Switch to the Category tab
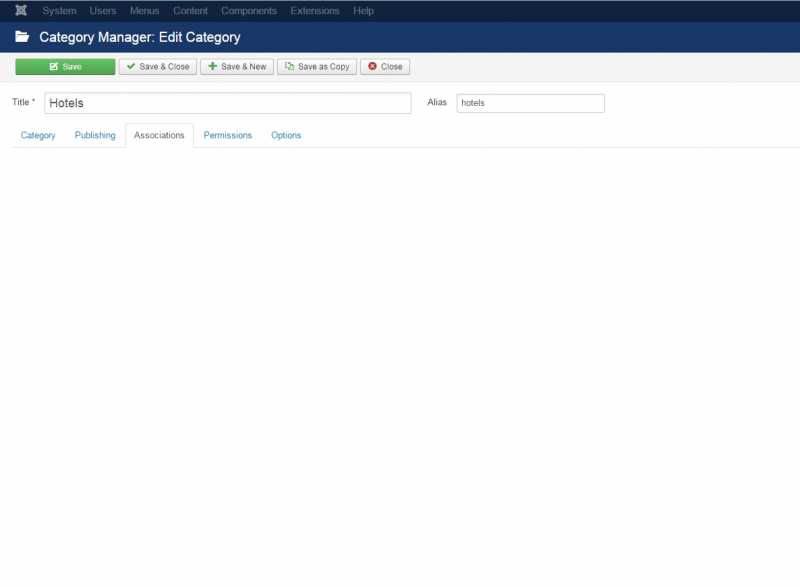Image resolution: width=800 pixels, height=587 pixels. tap(38, 135)
